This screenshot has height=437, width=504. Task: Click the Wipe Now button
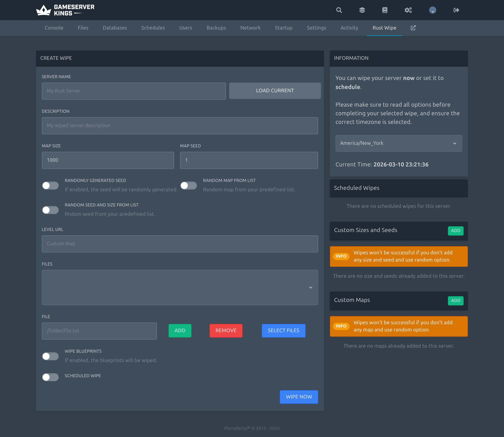coord(299,397)
